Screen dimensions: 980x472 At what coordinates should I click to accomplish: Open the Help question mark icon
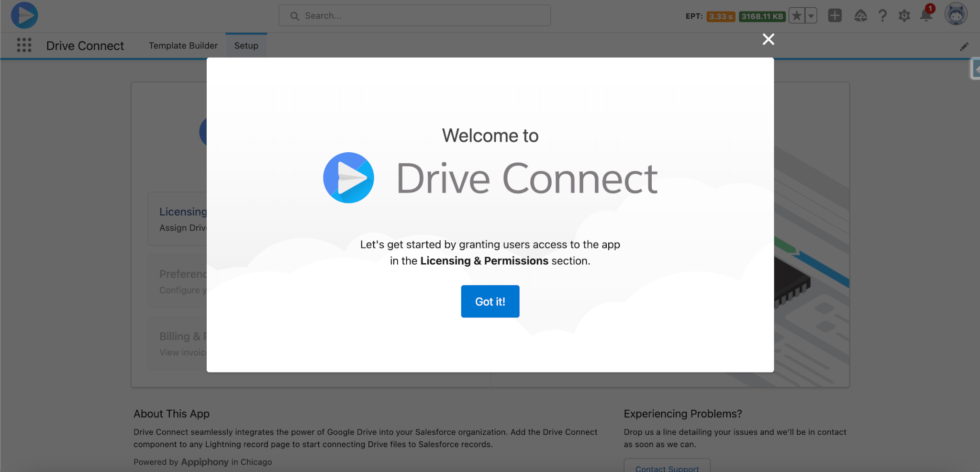tap(882, 16)
